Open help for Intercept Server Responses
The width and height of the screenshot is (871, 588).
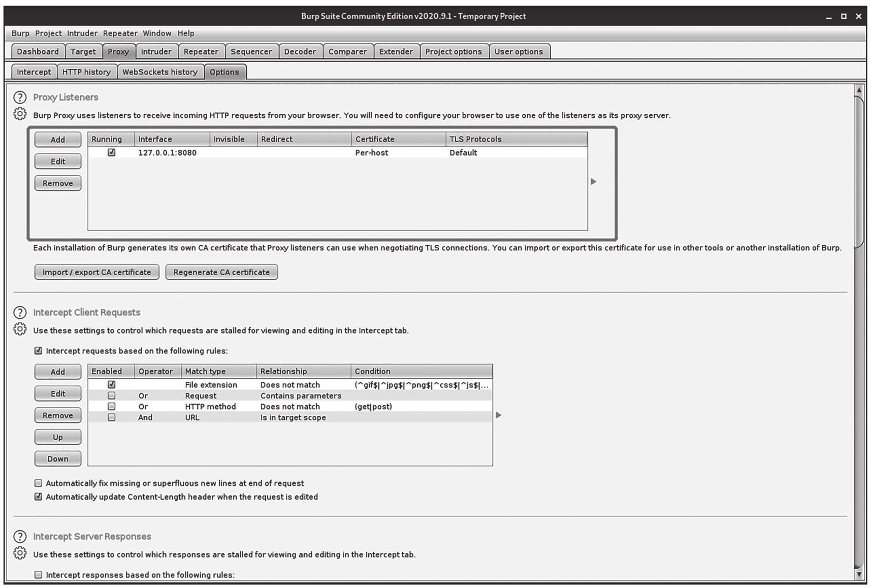[x=20, y=537]
